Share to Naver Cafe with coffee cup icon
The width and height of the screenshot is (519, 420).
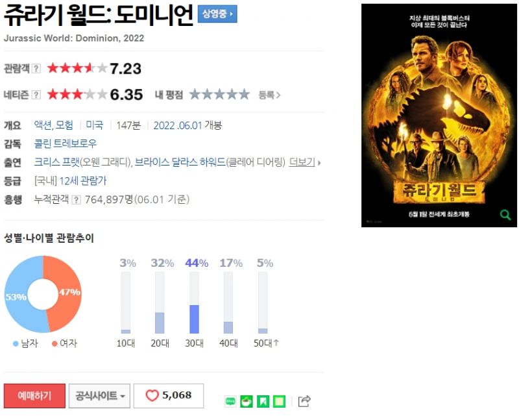tap(247, 401)
